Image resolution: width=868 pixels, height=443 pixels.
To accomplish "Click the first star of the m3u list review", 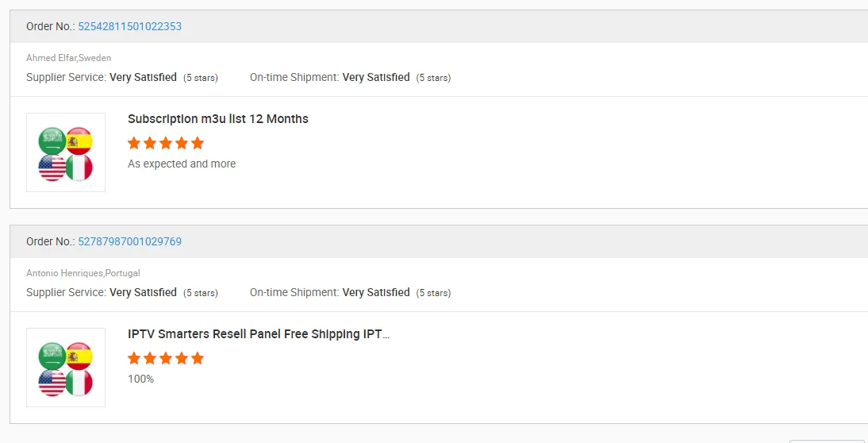I will click(x=134, y=144).
